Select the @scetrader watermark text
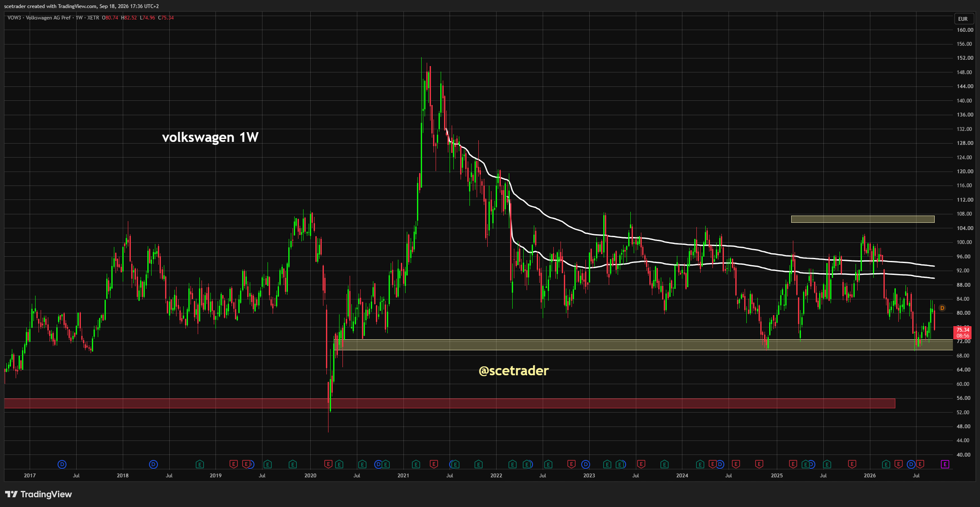 point(513,371)
